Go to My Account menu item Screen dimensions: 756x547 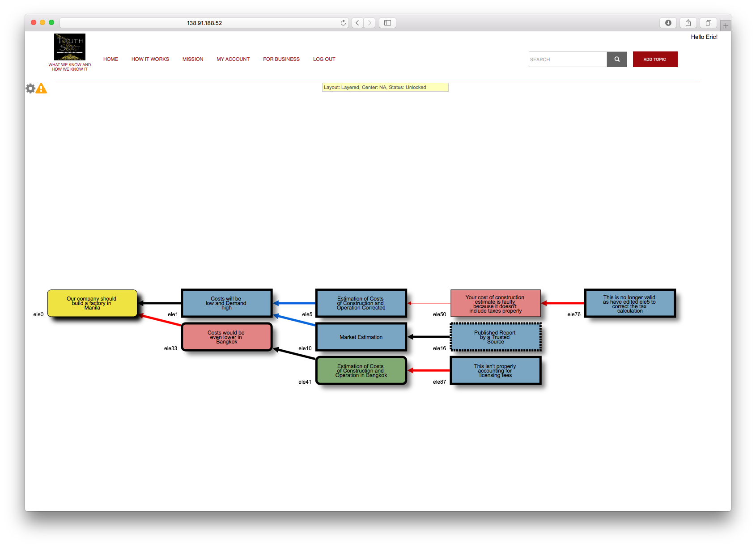233,59
